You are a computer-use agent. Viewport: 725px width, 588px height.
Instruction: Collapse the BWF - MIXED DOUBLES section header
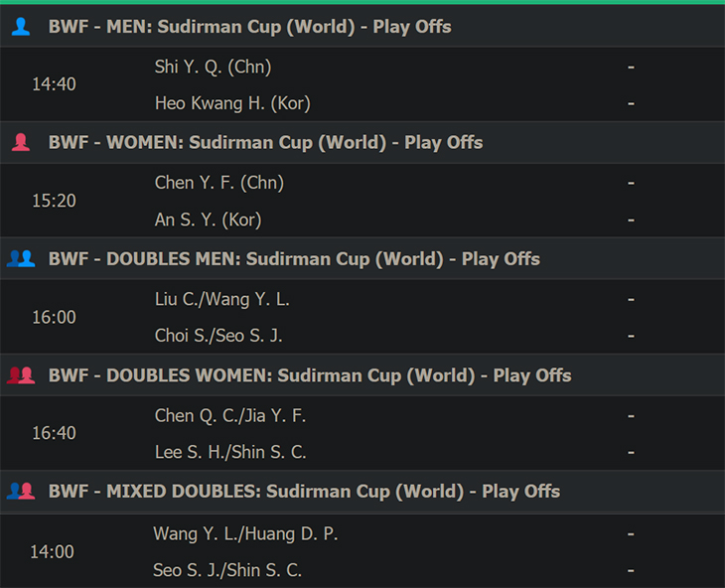[362, 491]
